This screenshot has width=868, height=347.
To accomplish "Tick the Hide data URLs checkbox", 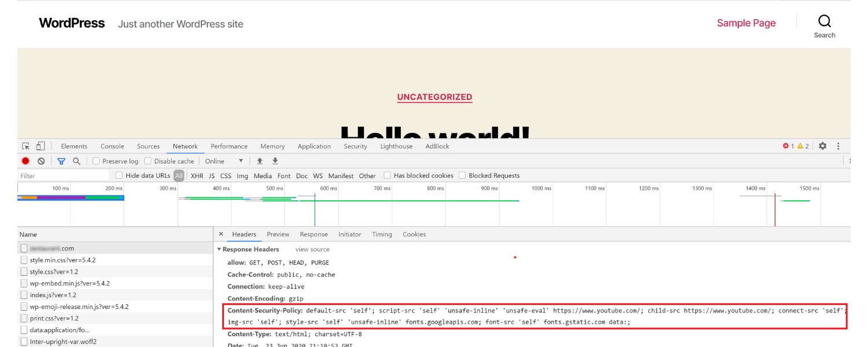I will click(x=119, y=176).
